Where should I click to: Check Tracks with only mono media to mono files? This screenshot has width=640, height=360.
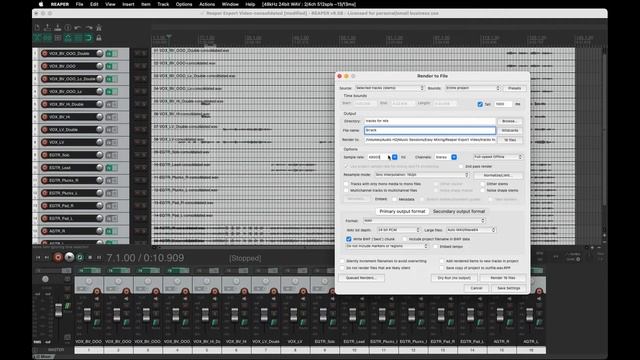pos(346,184)
